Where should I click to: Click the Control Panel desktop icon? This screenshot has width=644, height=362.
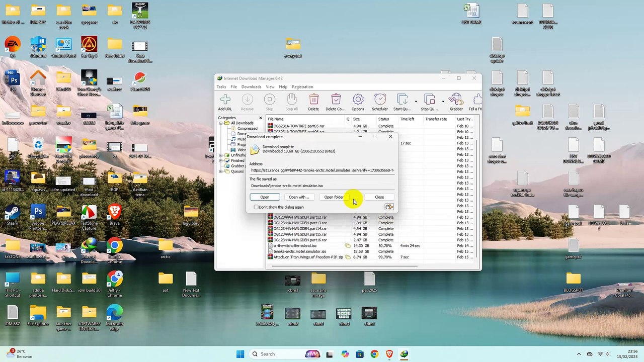coord(63,44)
